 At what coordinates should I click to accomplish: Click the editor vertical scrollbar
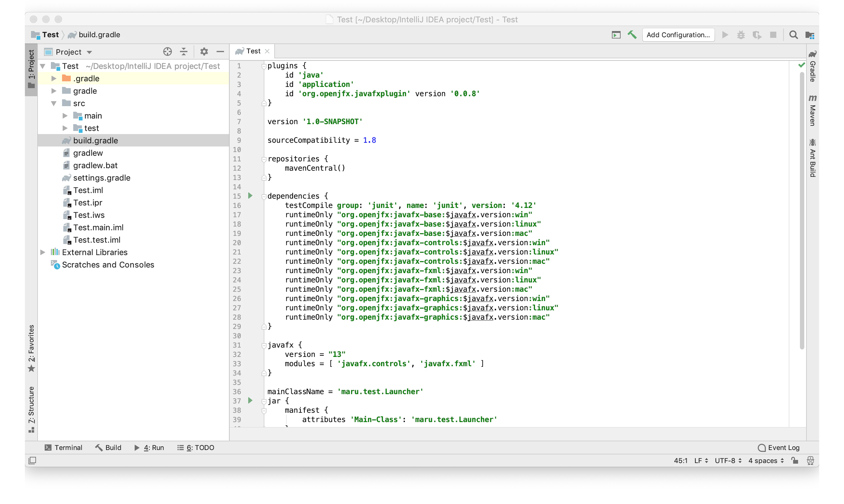tap(801, 210)
